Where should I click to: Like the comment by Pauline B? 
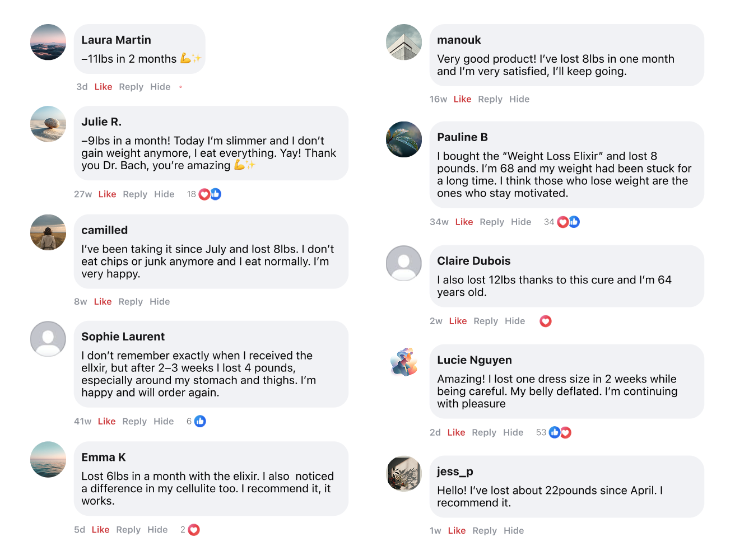[x=464, y=222]
